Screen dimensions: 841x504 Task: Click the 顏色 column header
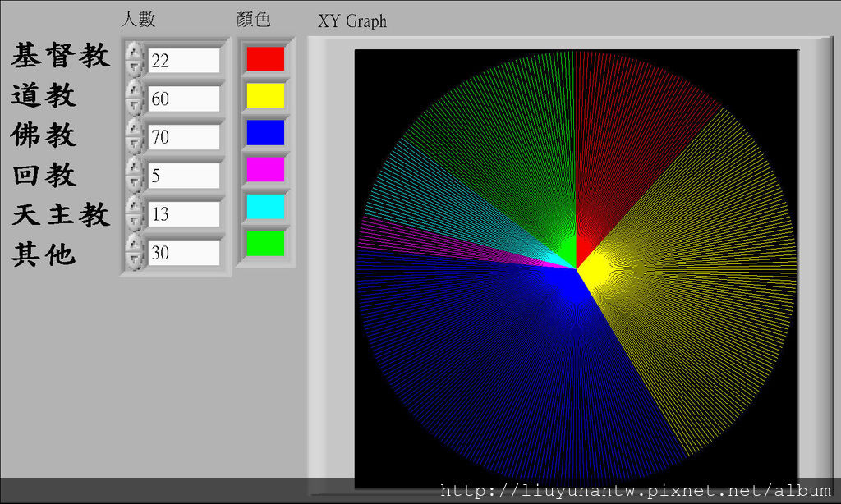pyautogui.click(x=253, y=20)
